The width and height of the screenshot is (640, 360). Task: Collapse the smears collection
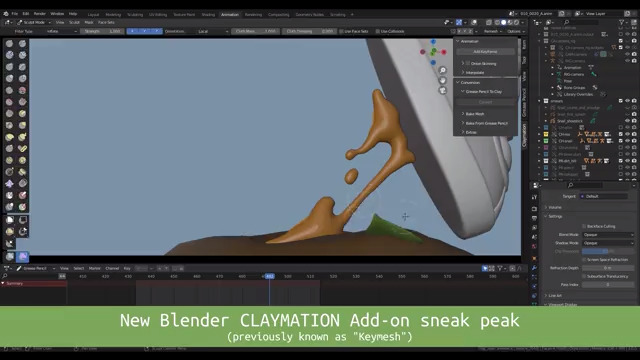pyautogui.click(x=540, y=101)
